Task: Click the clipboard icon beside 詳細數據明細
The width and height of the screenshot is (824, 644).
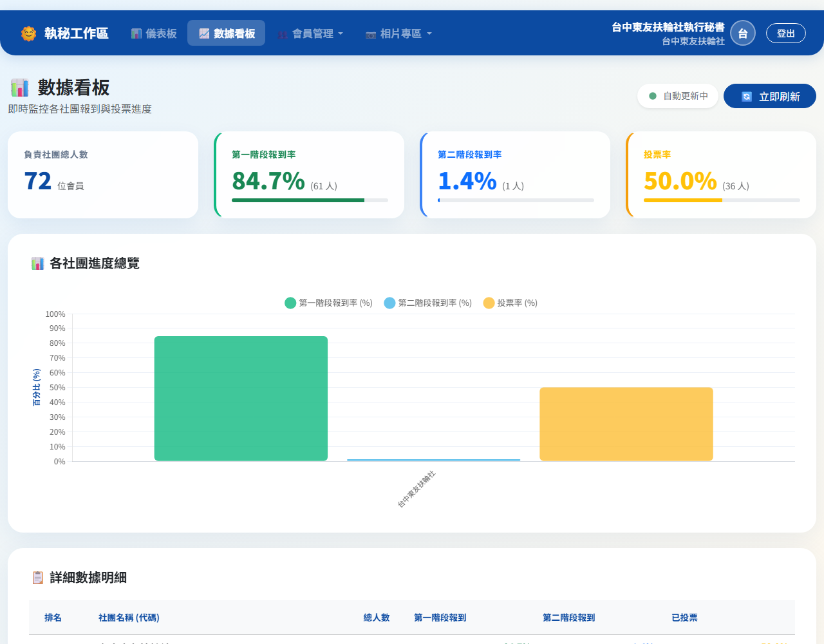Action: point(38,578)
